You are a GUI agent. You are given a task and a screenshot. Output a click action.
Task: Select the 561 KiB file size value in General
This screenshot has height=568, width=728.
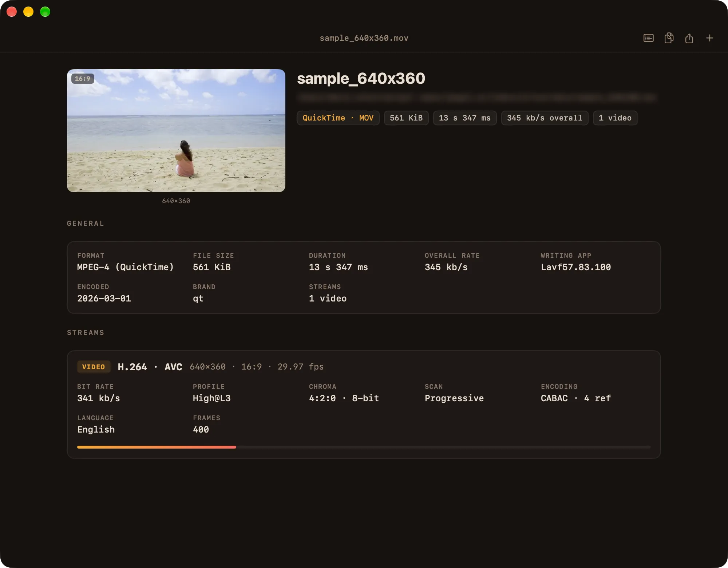click(212, 267)
